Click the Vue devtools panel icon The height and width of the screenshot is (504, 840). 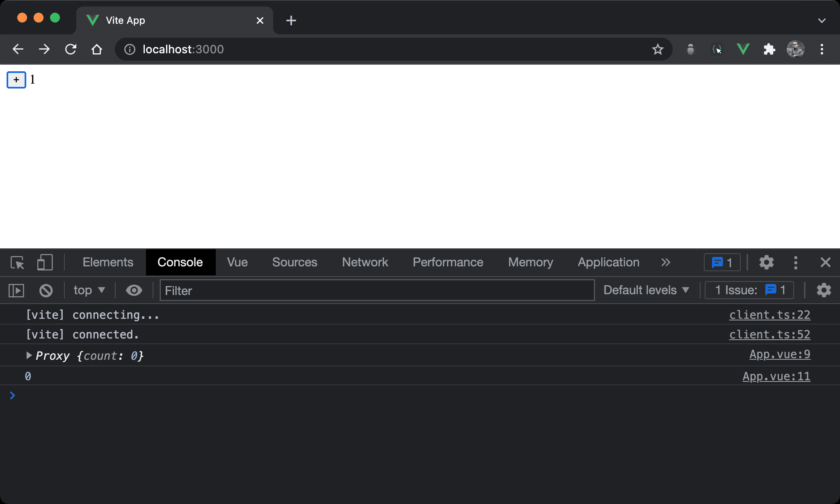(238, 262)
